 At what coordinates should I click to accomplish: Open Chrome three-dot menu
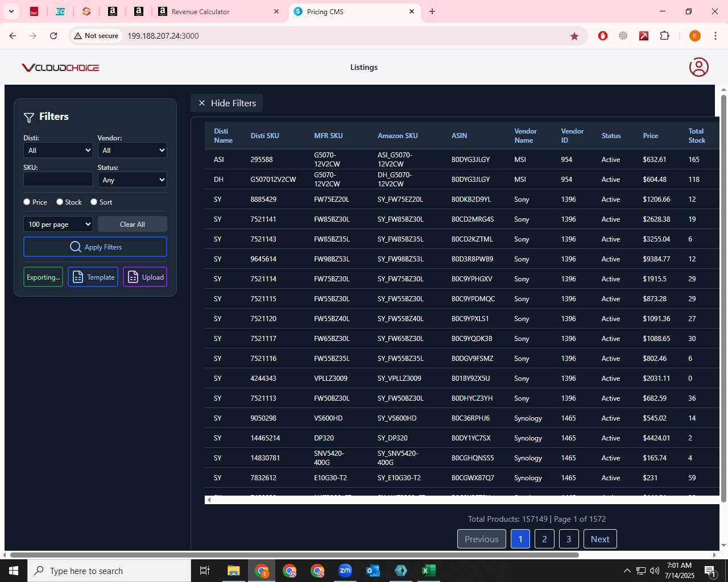(x=715, y=36)
